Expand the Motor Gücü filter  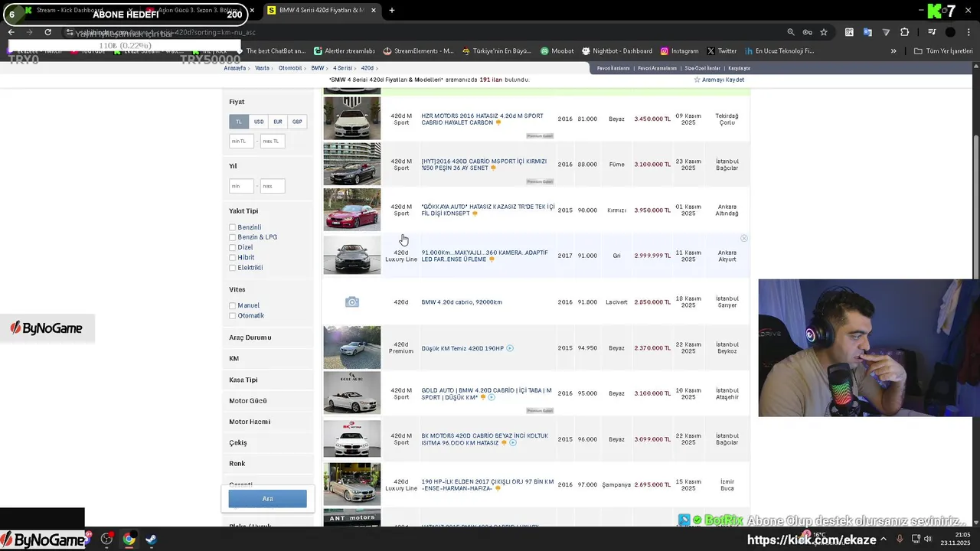(x=267, y=400)
